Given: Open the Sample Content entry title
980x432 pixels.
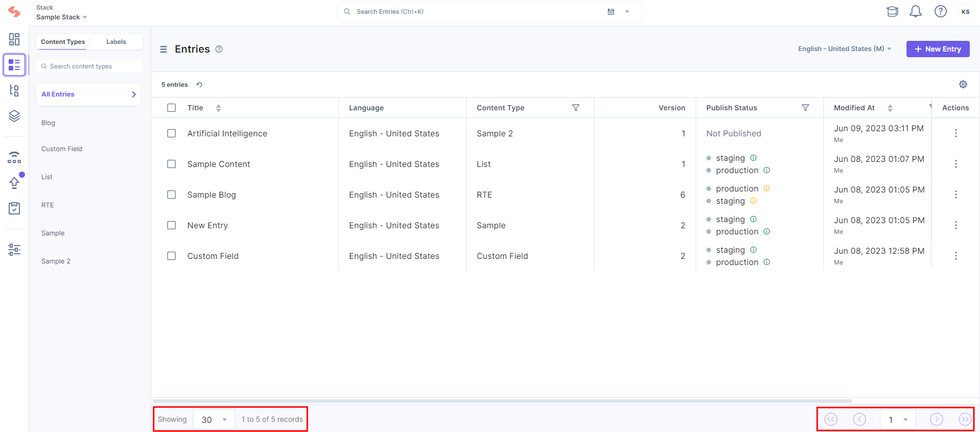Looking at the screenshot, I should [218, 164].
